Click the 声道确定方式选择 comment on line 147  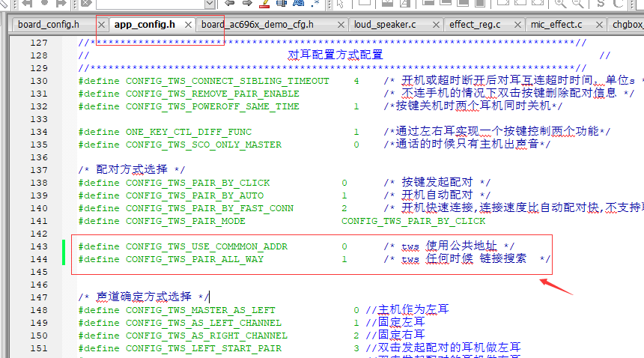(x=144, y=297)
